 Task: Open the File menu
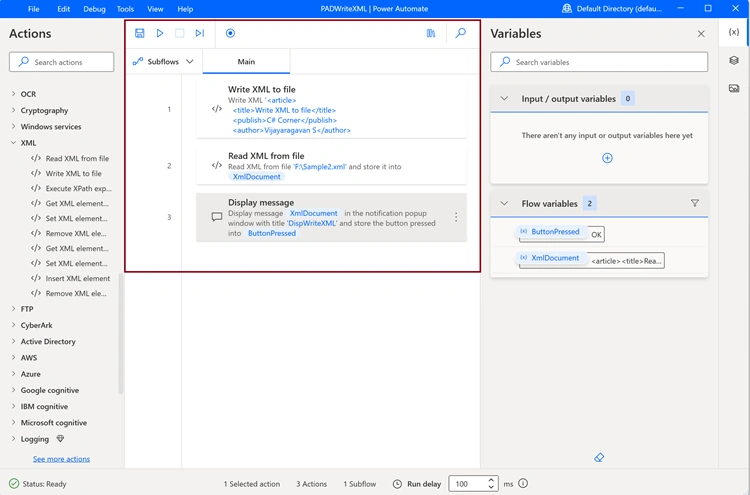(x=33, y=9)
